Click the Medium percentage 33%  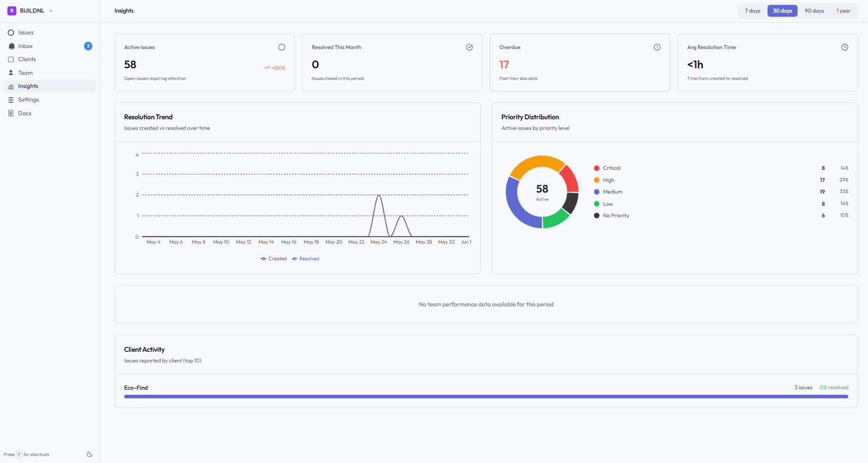844,192
